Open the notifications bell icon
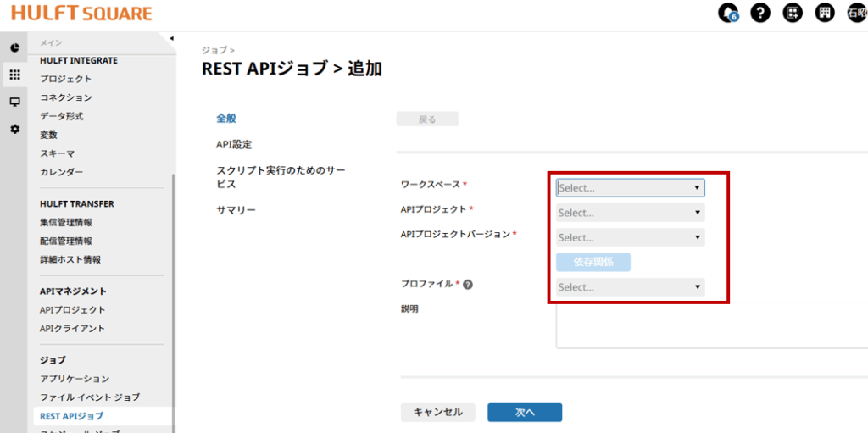The image size is (868, 433). (x=727, y=13)
